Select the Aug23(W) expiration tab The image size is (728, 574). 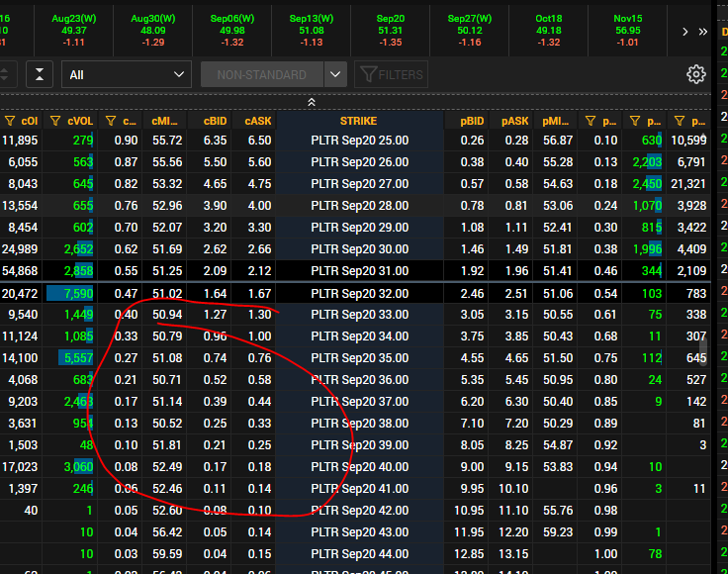(x=74, y=31)
